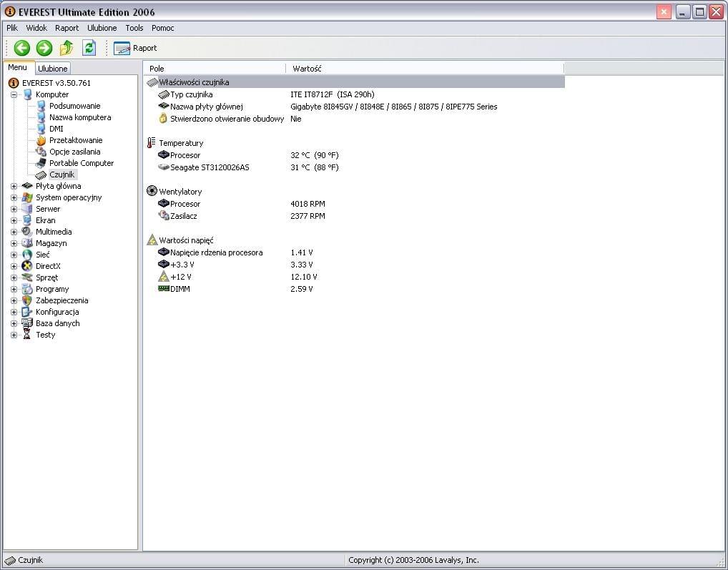Viewport: 728px width, 570px height.
Task: Click the Zabezpieczenia shield icon
Action: tap(27, 300)
